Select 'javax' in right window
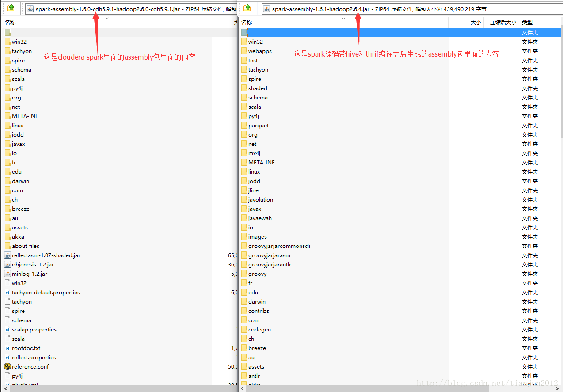This screenshot has height=392, width=563. tap(255, 209)
